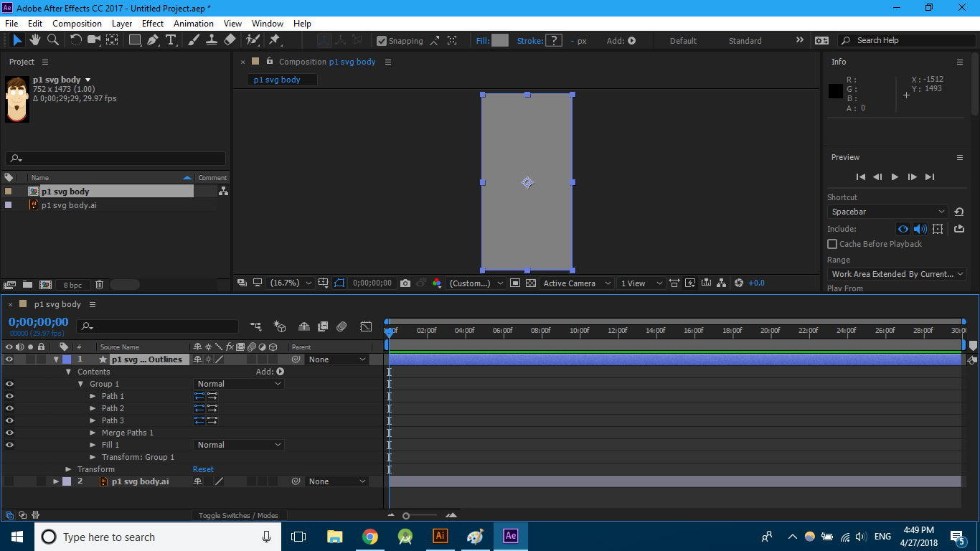Viewport: 980px width, 551px height.
Task: Select the Eraser tool
Action: (230, 40)
